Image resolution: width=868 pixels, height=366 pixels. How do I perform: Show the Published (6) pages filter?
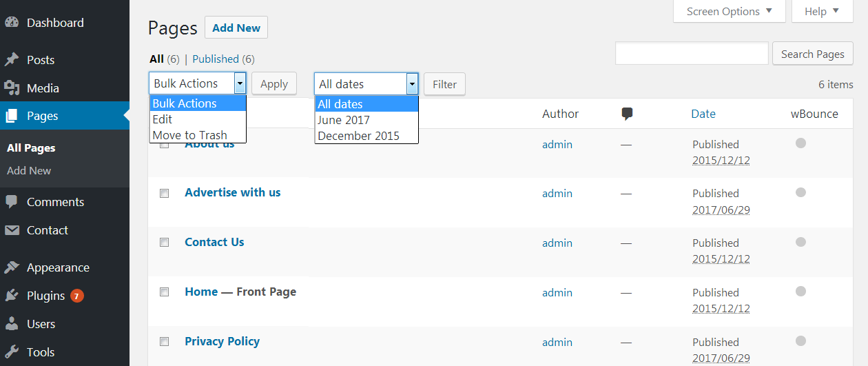click(223, 59)
